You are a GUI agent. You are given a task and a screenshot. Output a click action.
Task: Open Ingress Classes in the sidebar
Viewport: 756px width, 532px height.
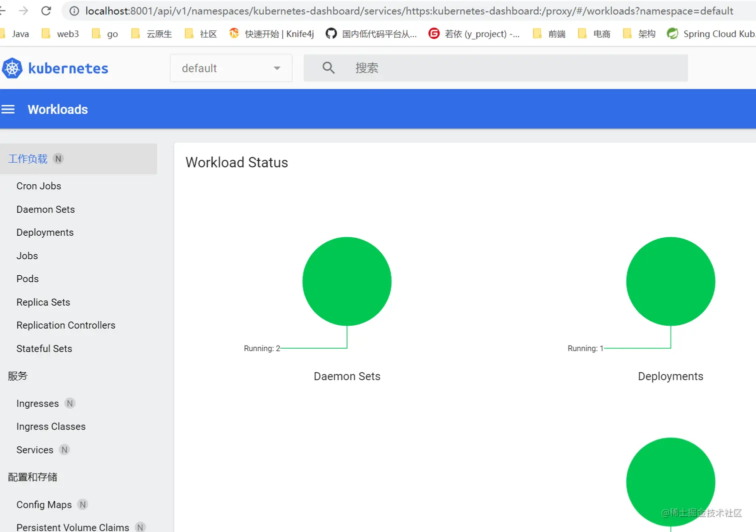[51, 427]
